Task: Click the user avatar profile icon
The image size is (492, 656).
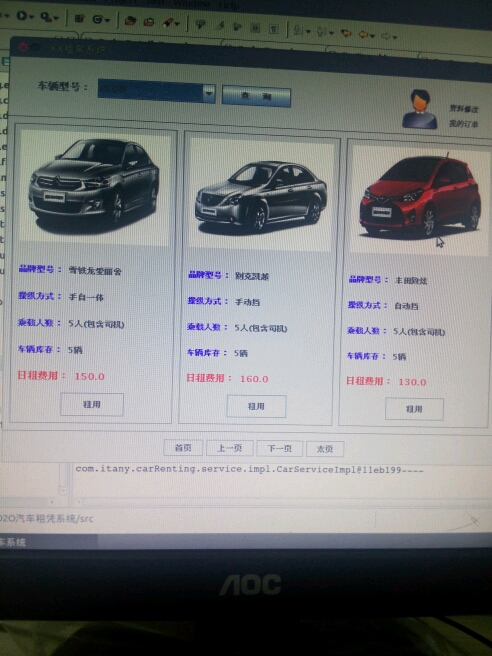Action: [x=420, y=109]
